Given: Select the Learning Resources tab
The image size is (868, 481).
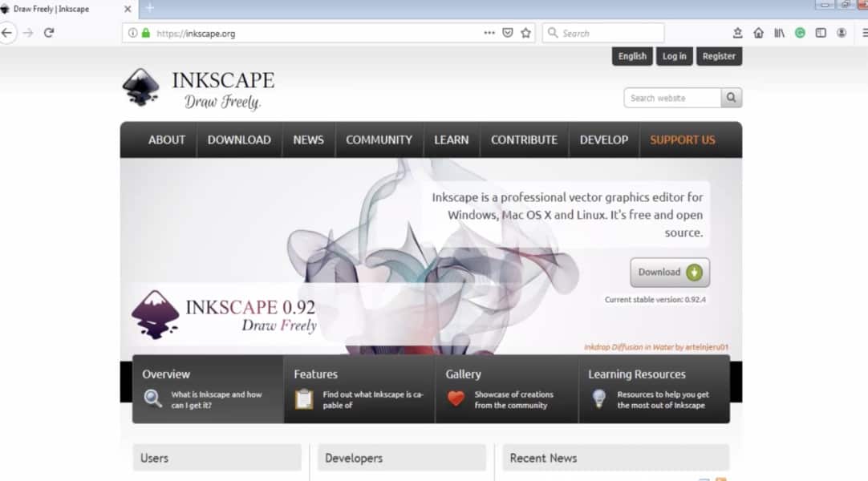Looking at the screenshot, I should 655,390.
